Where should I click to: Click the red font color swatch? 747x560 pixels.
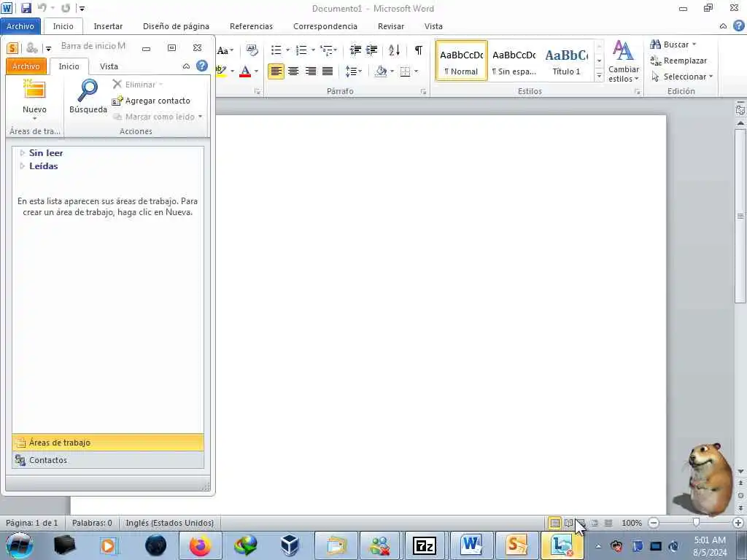pos(245,71)
